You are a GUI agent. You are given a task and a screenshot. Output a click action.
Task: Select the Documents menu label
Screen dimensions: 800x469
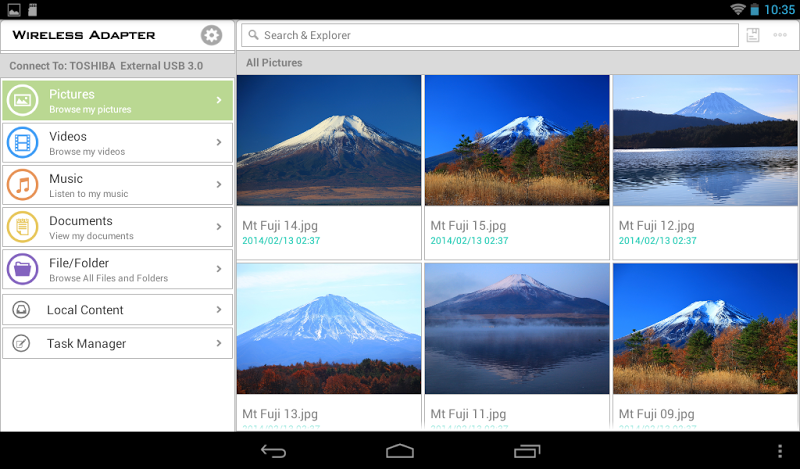[81, 220]
